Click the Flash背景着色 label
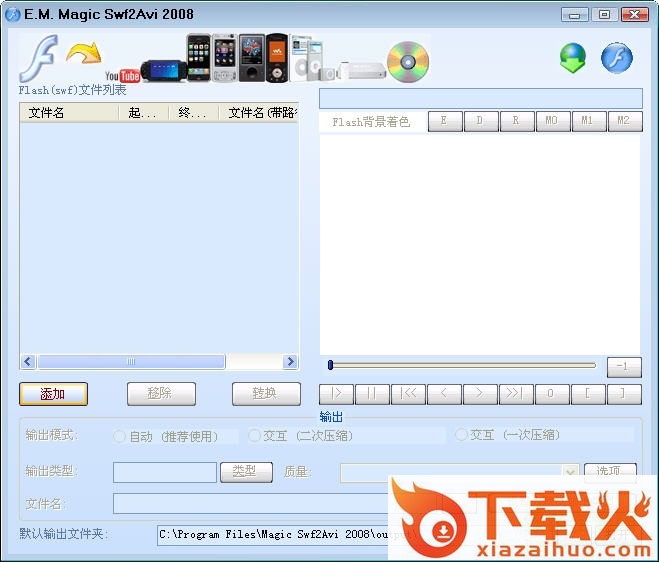 coord(371,122)
